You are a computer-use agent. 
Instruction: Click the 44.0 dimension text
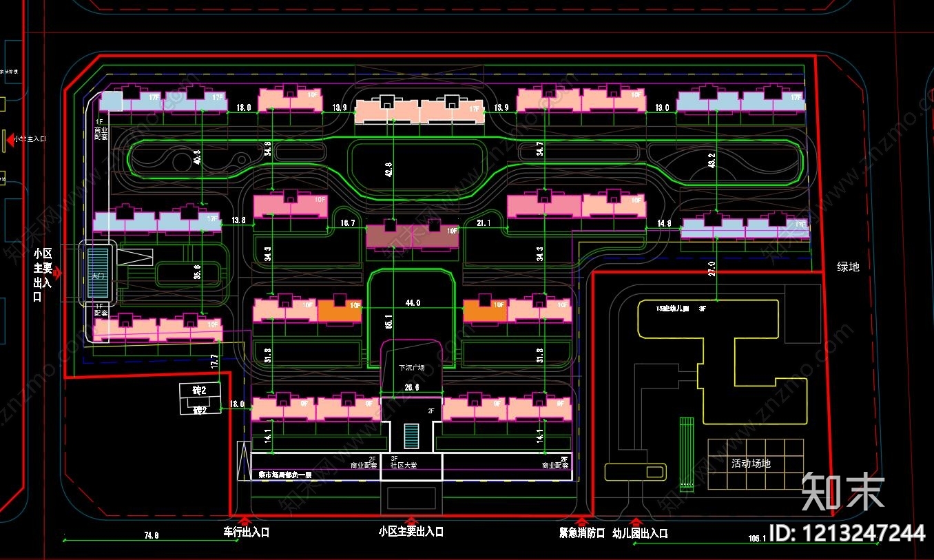pyautogui.click(x=412, y=303)
